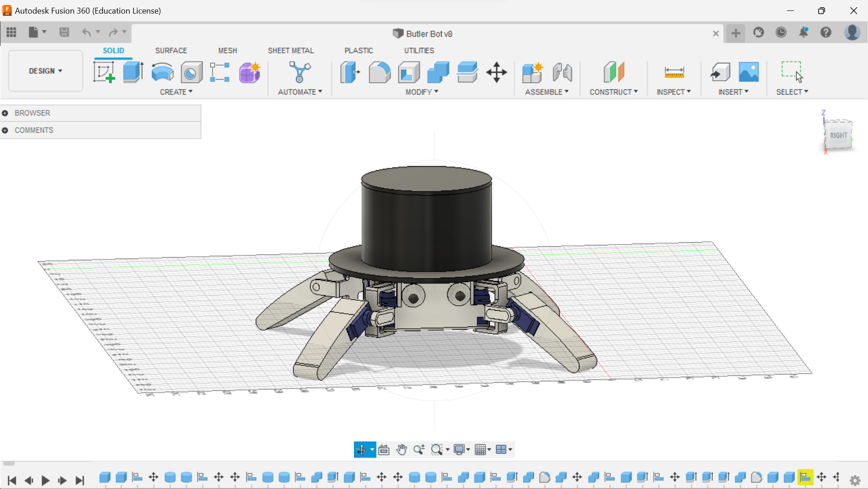This screenshot has width=868, height=489.
Task: Select the Extrude tool
Action: point(133,72)
